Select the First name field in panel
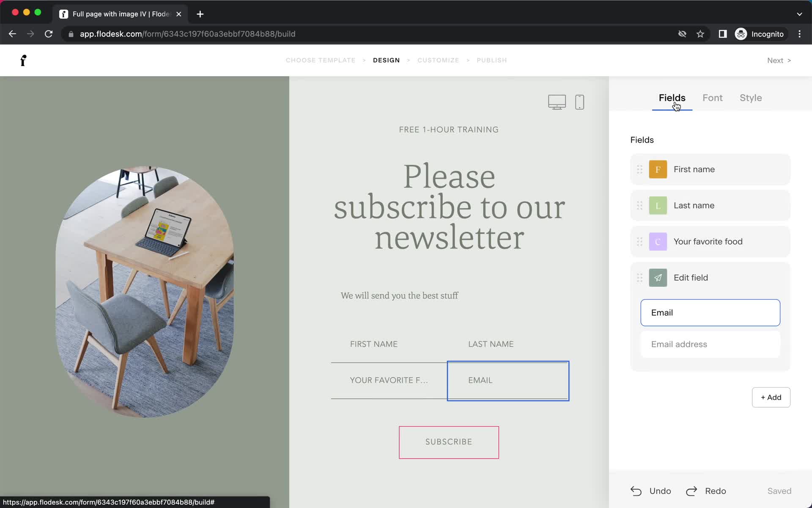This screenshot has height=508, width=812. [710, 169]
